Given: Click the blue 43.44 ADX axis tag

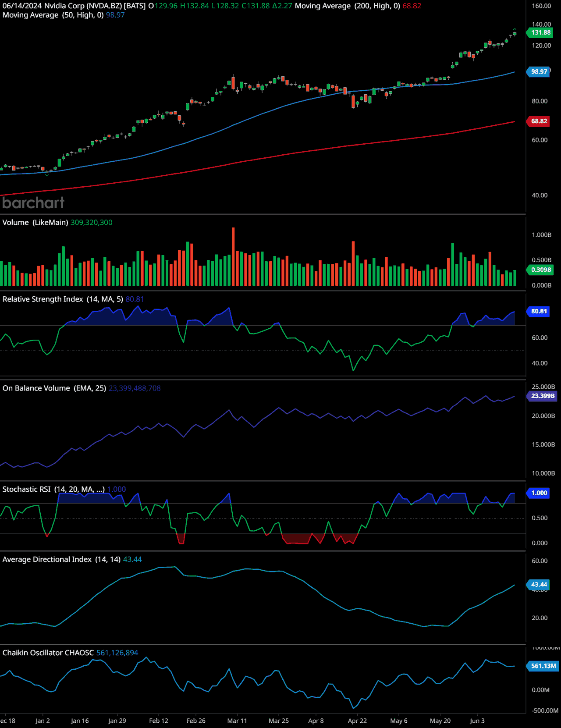Looking at the screenshot, I should 538,584.
